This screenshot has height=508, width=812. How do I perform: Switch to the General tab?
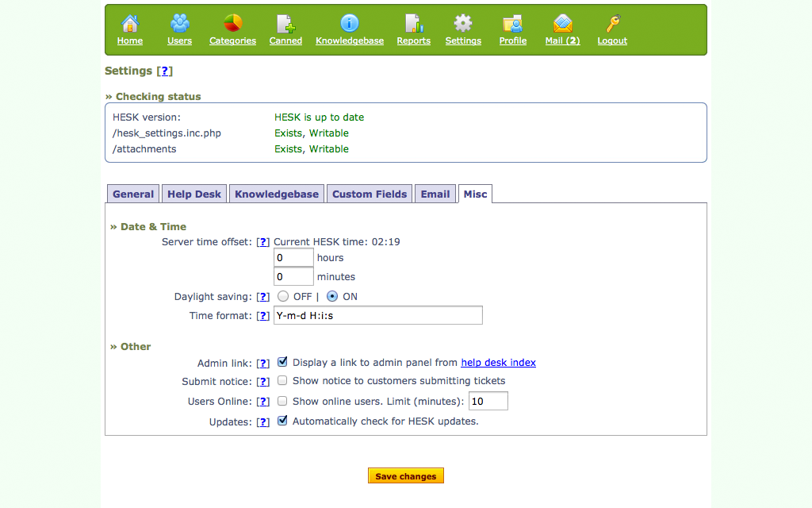pyautogui.click(x=133, y=194)
